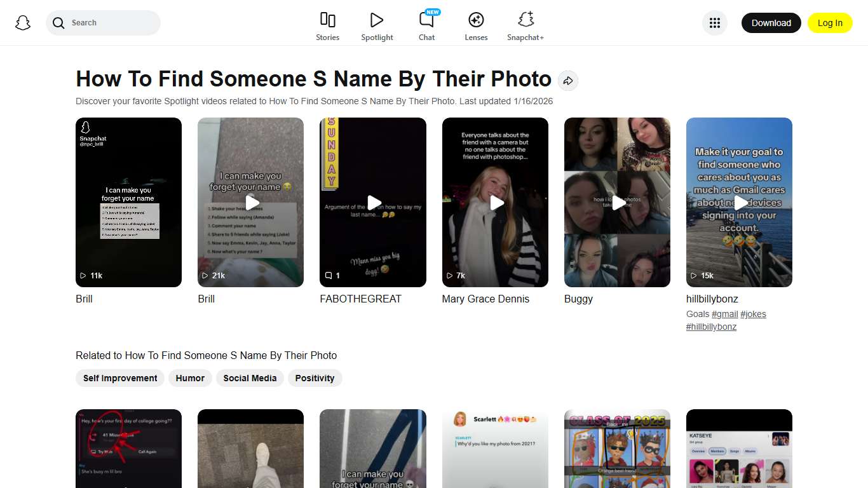Select the Positivity topic chip
Viewport: 868px width, 488px height.
315,378
